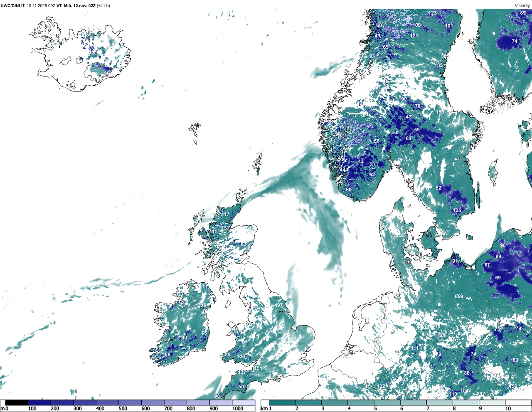Click the 59 value over central Scandinavia
Image resolution: width=532 pixels, height=412 pixels.
[417, 130]
